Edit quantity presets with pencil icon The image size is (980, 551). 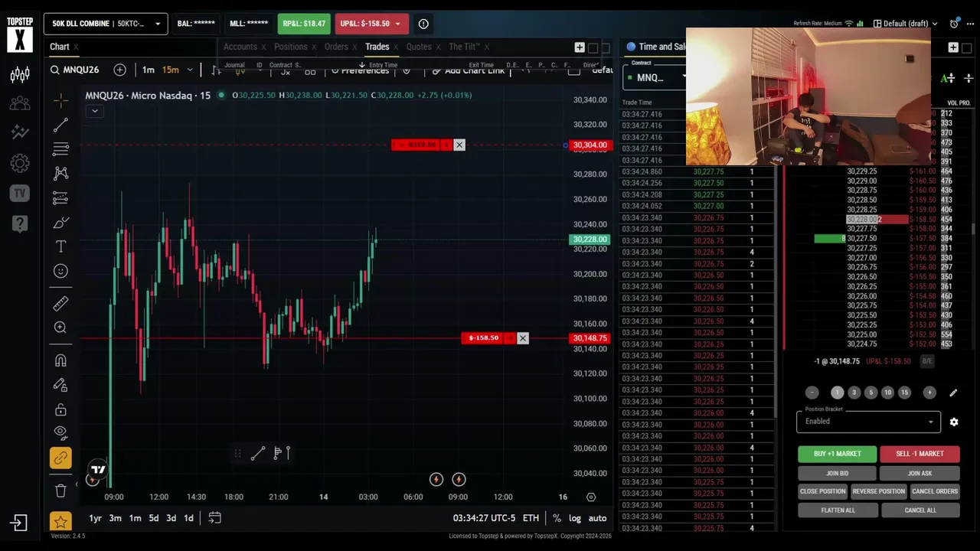pos(953,393)
